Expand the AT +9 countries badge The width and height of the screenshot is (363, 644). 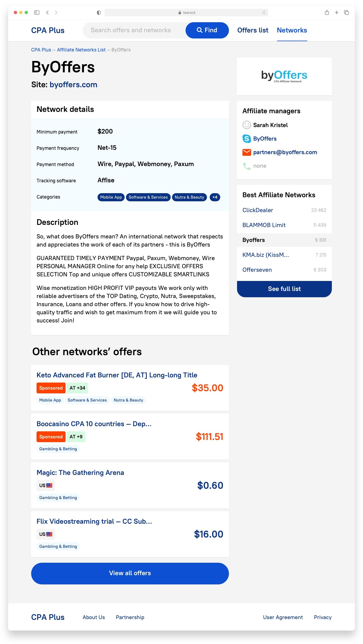(x=76, y=437)
